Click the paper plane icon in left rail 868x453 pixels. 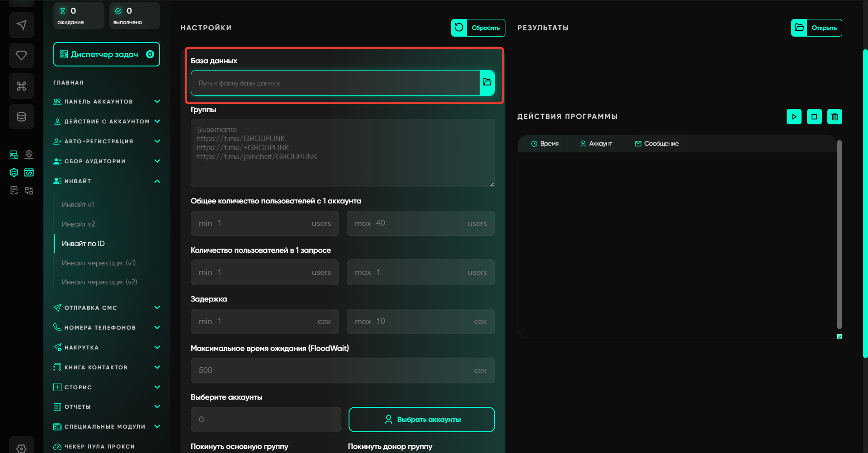[x=21, y=25]
